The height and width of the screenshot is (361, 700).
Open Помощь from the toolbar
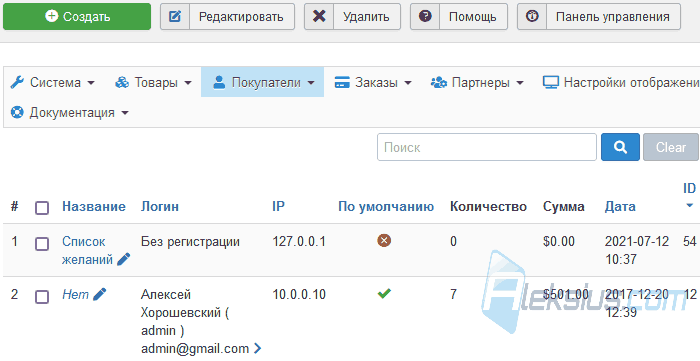pyautogui.click(x=458, y=17)
